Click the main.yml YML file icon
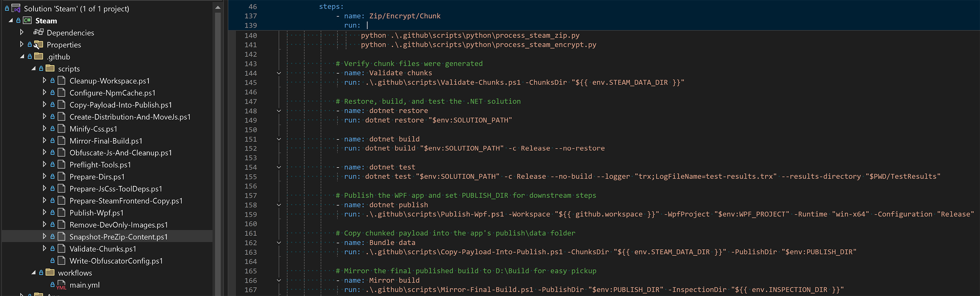 61,285
